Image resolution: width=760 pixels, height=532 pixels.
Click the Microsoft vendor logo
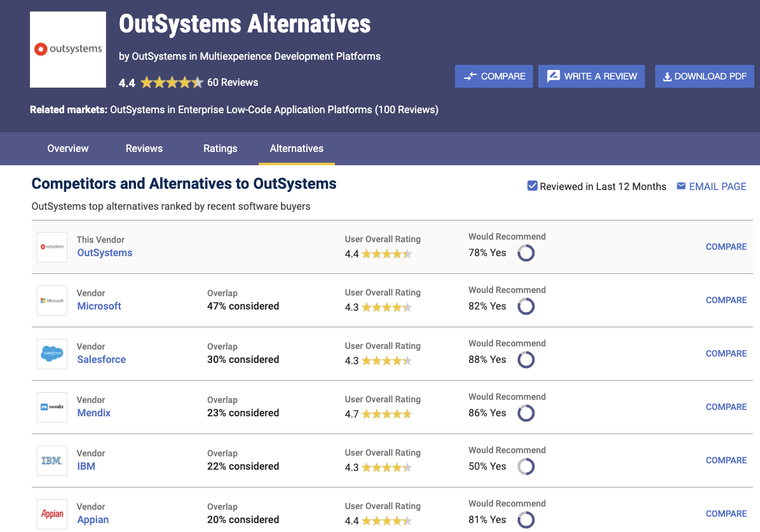tap(52, 300)
